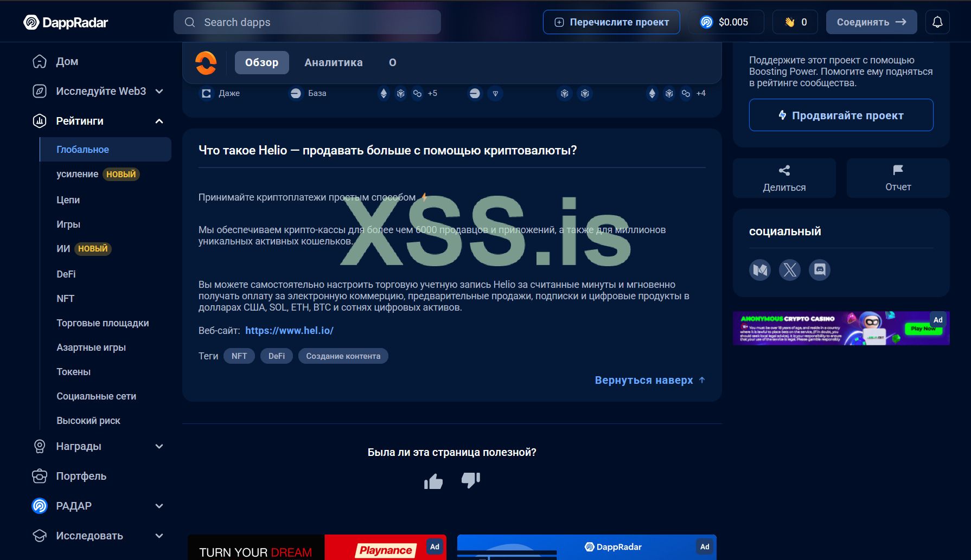Click the NFT tag chip
This screenshot has width=971, height=560.
[x=239, y=356]
